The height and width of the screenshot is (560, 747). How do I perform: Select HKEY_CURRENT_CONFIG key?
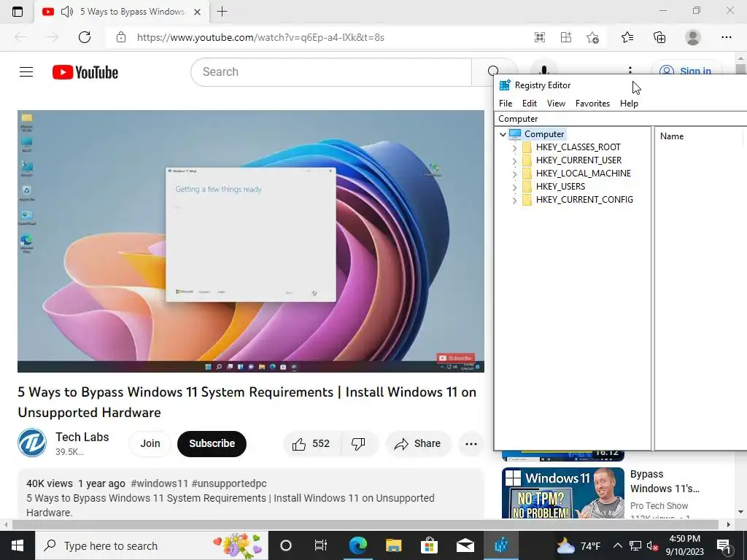point(584,200)
